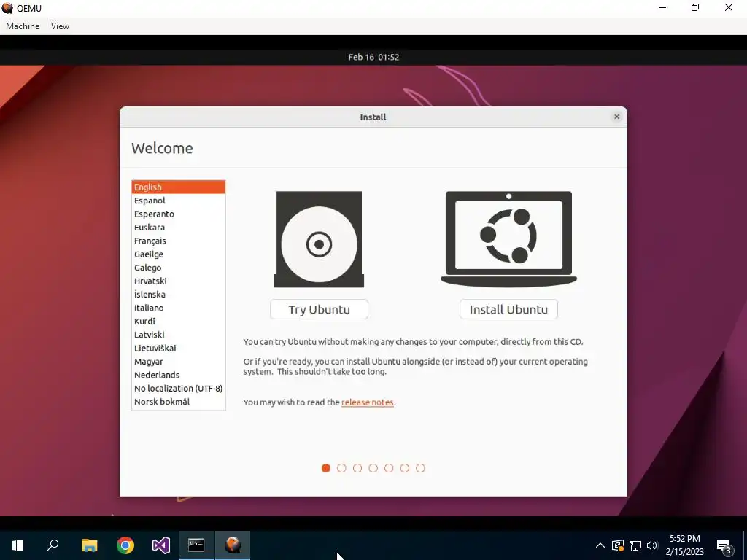The image size is (747, 560).
Task: Click the Try Ubuntu disc icon
Action: pyautogui.click(x=319, y=239)
